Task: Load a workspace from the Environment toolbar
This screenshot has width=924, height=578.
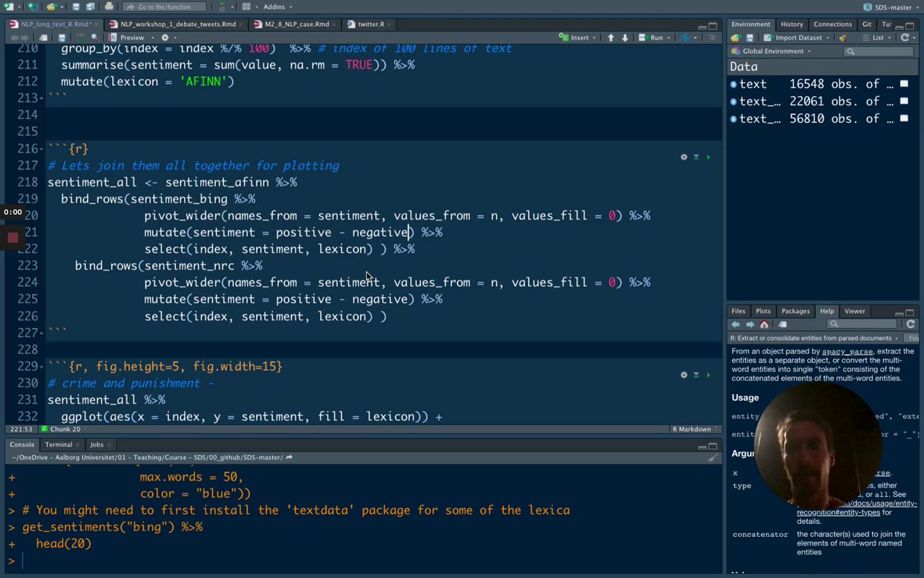Action: tap(736, 38)
